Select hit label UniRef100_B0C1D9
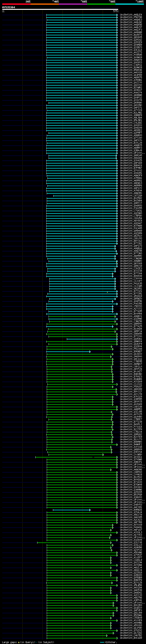Viewport: 146px width, 644px height. point(131,638)
